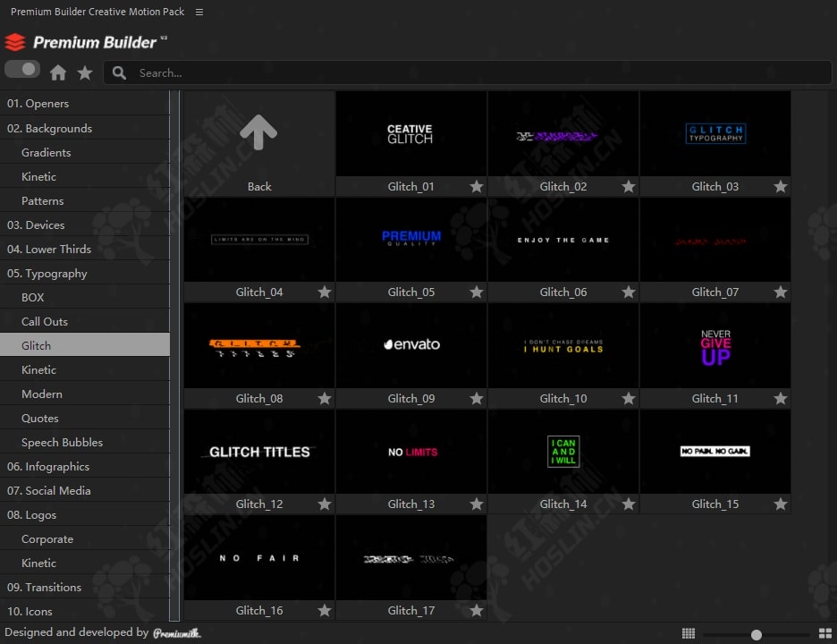Collapse the 05. Typography category
The image size is (837, 644).
point(85,274)
